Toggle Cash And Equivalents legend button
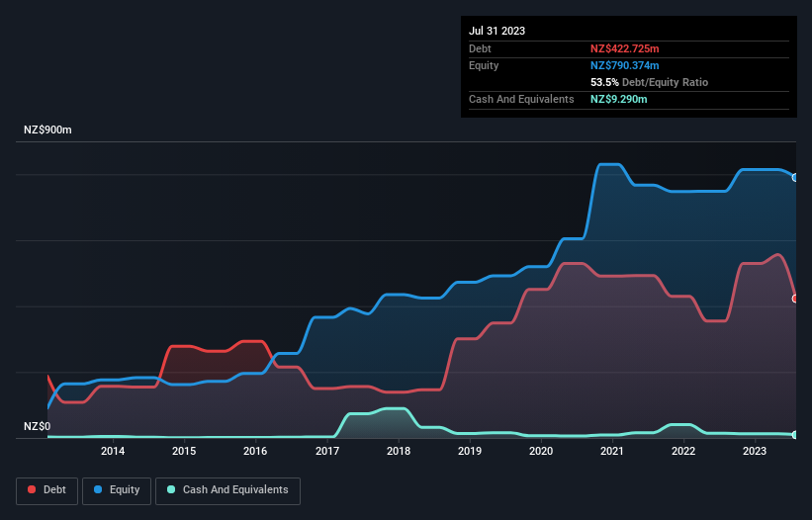 pos(227,490)
